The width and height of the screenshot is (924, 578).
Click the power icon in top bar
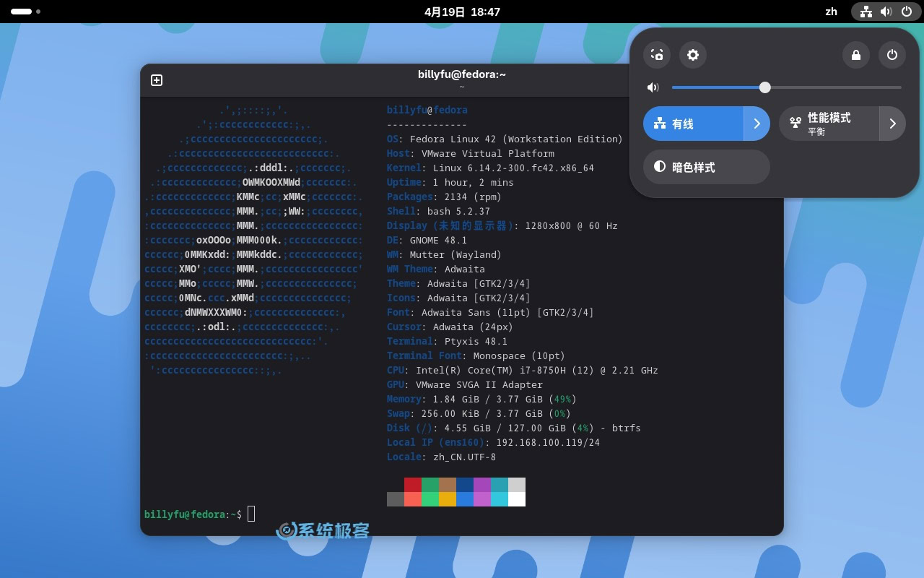click(907, 12)
